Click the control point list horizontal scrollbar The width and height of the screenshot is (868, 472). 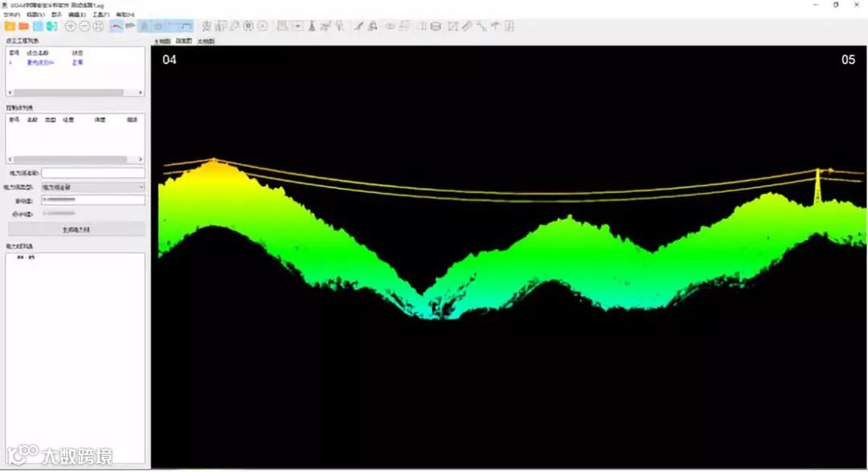coord(70,159)
